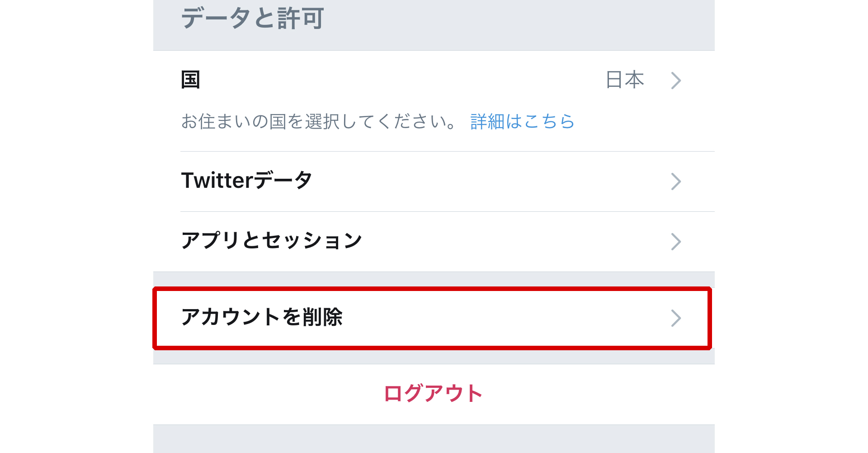Click the gray area below ログアウト
Viewport: 868px width, 453px height.
click(x=434, y=439)
